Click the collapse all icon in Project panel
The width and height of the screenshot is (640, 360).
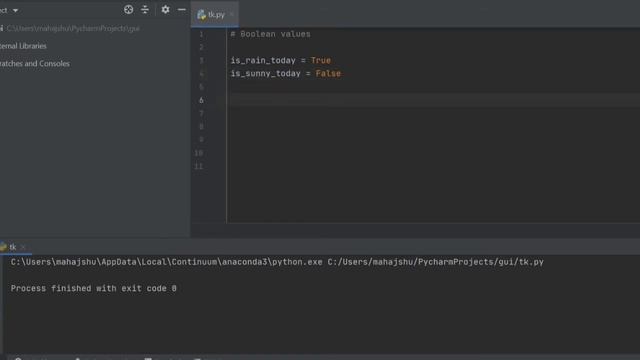[x=145, y=9]
